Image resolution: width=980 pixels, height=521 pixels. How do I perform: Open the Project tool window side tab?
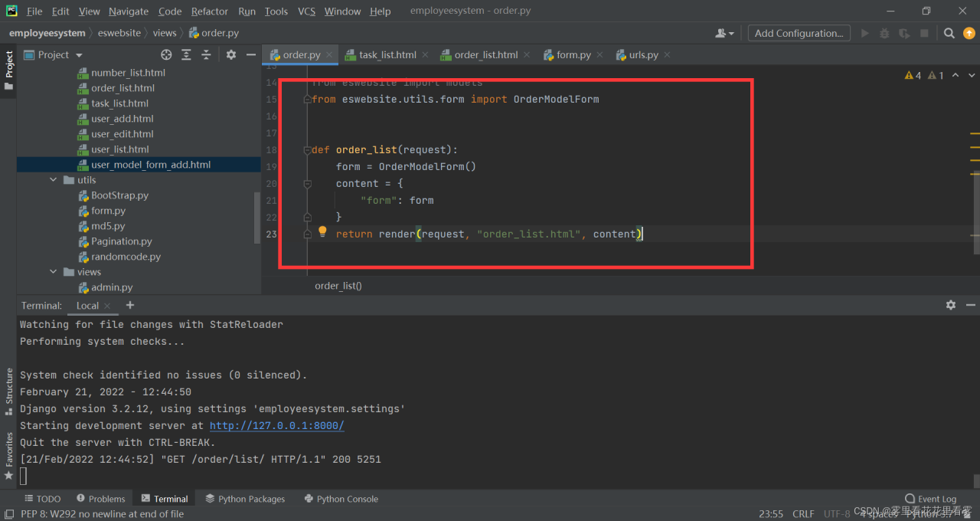pyautogui.click(x=8, y=70)
